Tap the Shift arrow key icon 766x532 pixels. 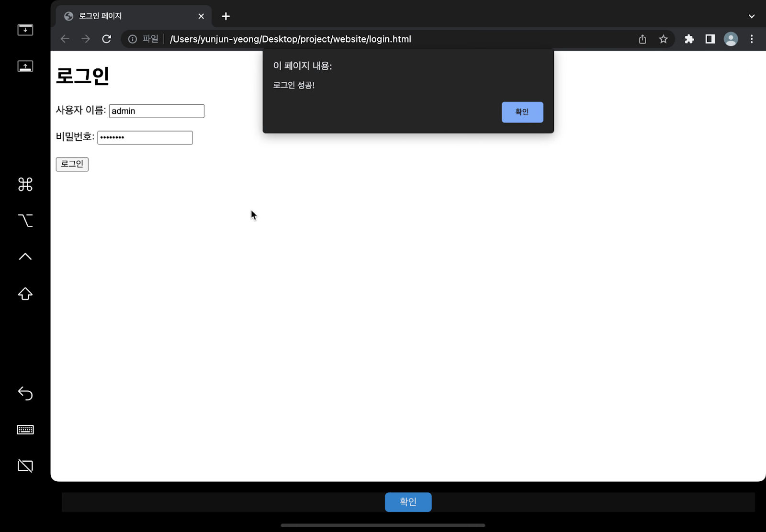(25, 294)
